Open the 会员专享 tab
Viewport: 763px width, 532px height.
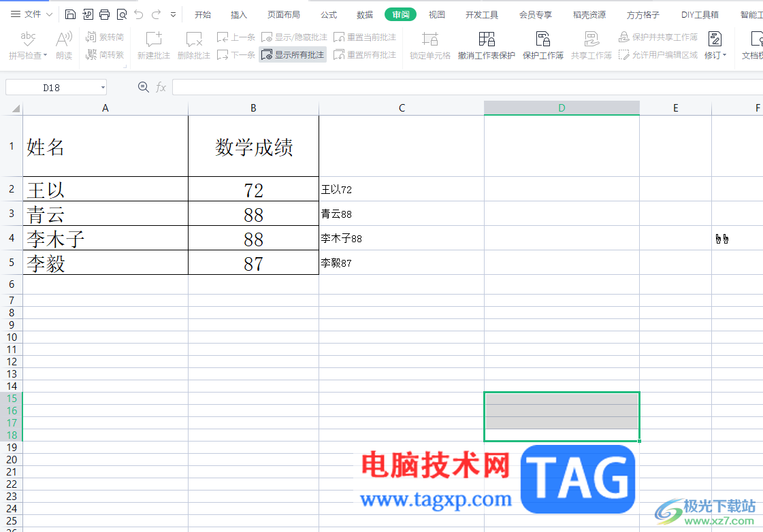coord(535,14)
